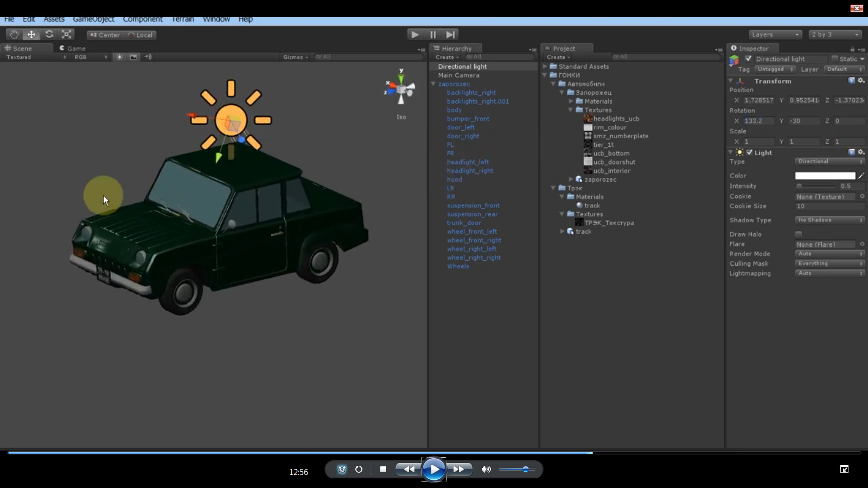
Task: Click the Create button in the Hierarchy panel
Action: point(445,57)
